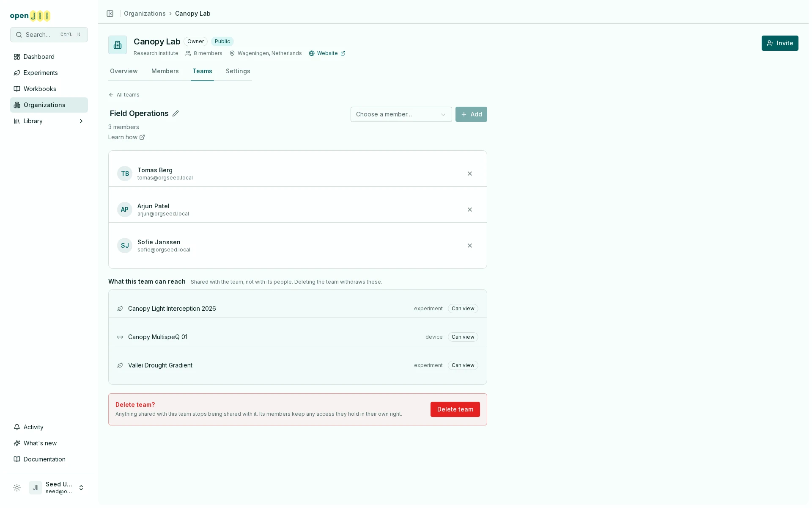Open the Seed User account switcher

pos(57,488)
